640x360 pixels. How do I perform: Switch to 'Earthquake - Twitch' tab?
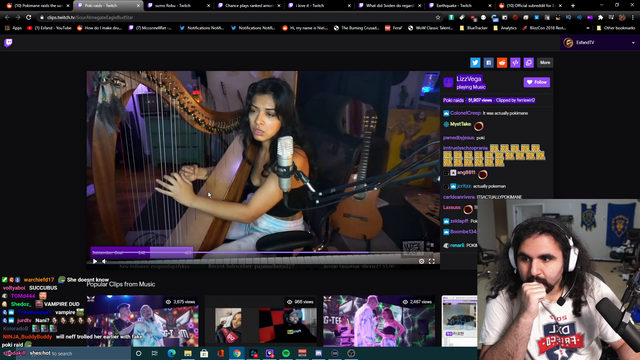459,6
